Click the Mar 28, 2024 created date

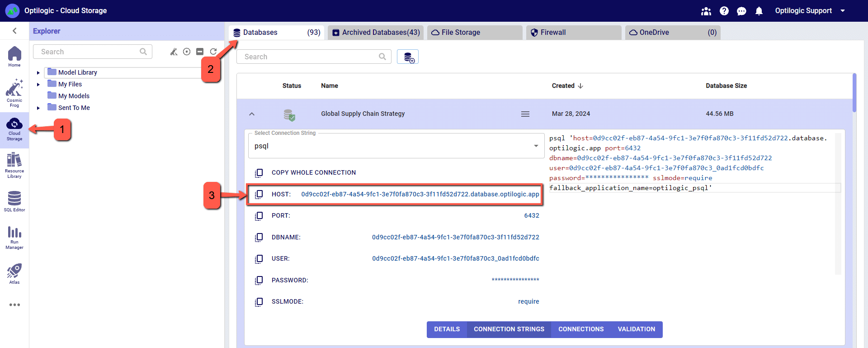[x=571, y=114]
